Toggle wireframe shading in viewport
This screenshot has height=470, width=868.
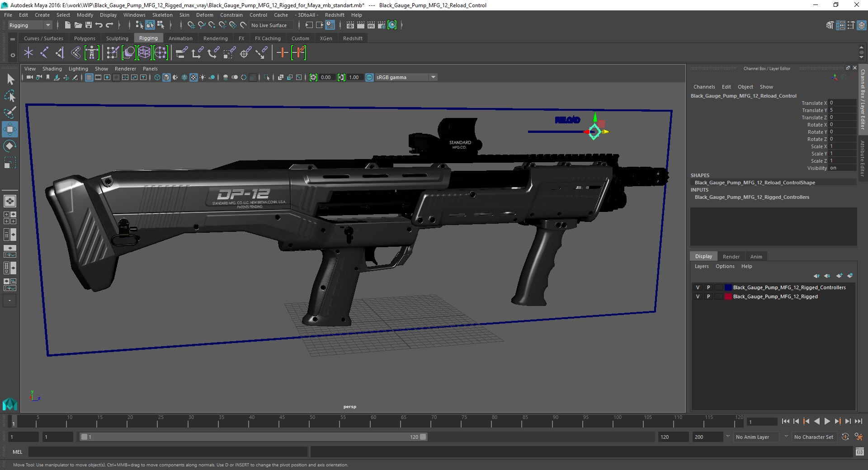[x=157, y=77]
